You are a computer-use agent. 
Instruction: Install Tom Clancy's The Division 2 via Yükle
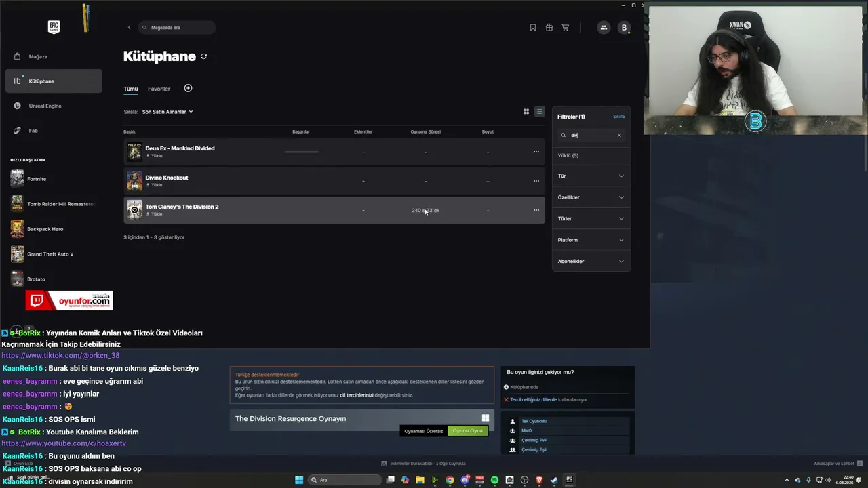pos(155,214)
